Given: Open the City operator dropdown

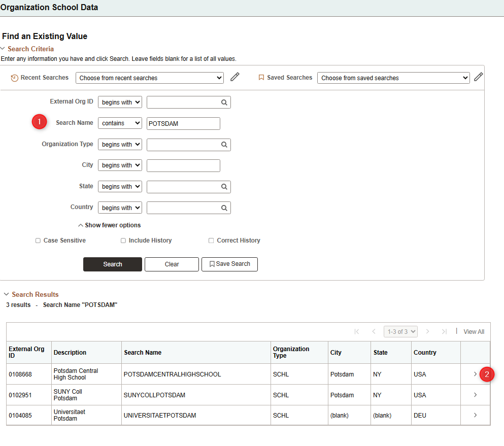Looking at the screenshot, I should click(120, 165).
